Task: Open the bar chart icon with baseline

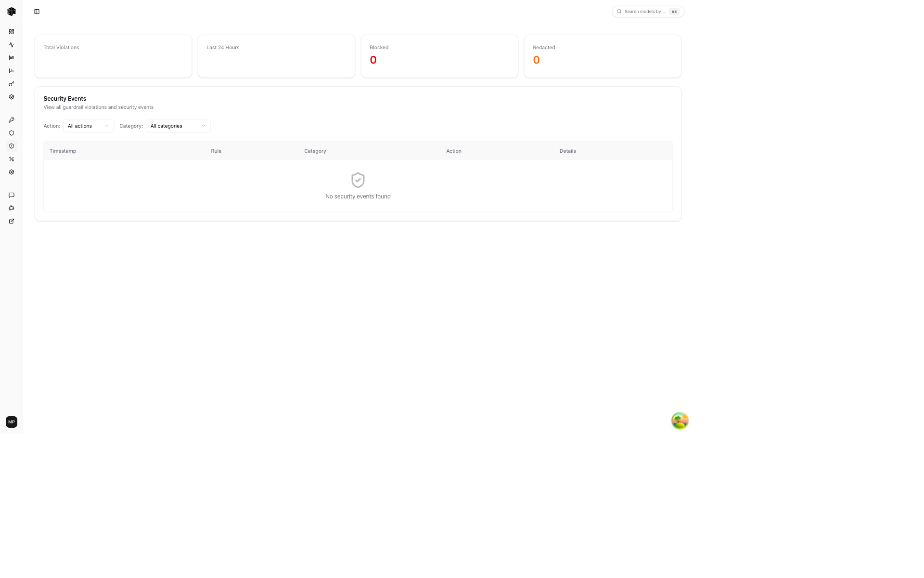Action: click(x=12, y=71)
